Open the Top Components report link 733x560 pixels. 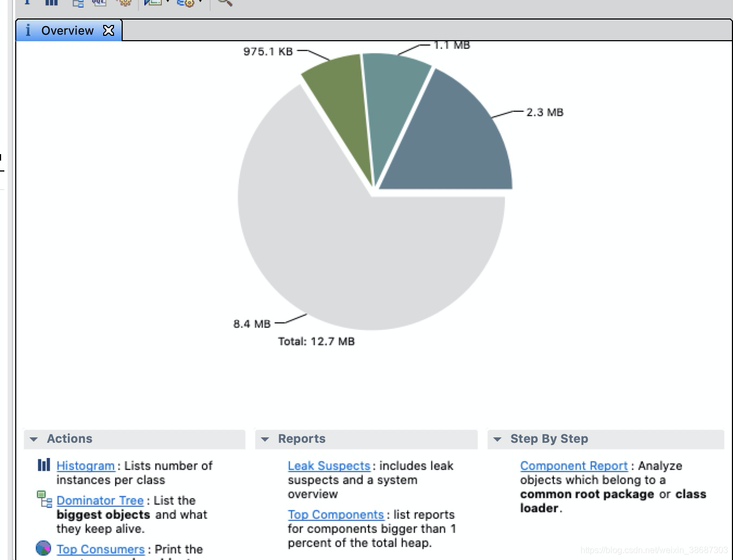(x=336, y=514)
